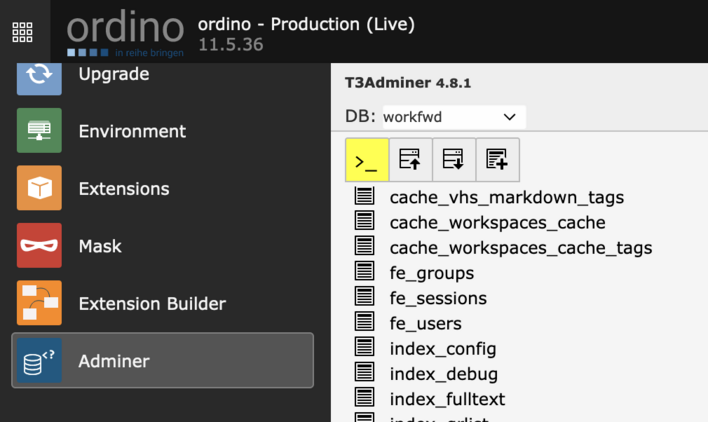
Task: Open the Extension Builder icon
Action: [39, 303]
